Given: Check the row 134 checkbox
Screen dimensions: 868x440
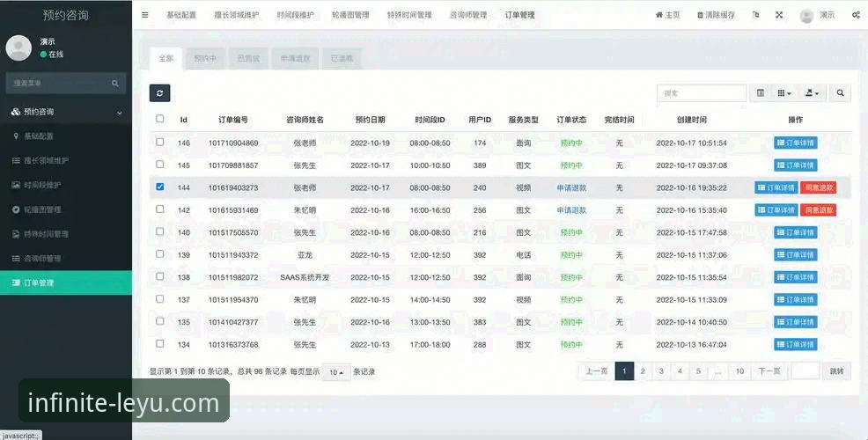Looking at the screenshot, I should (x=160, y=344).
